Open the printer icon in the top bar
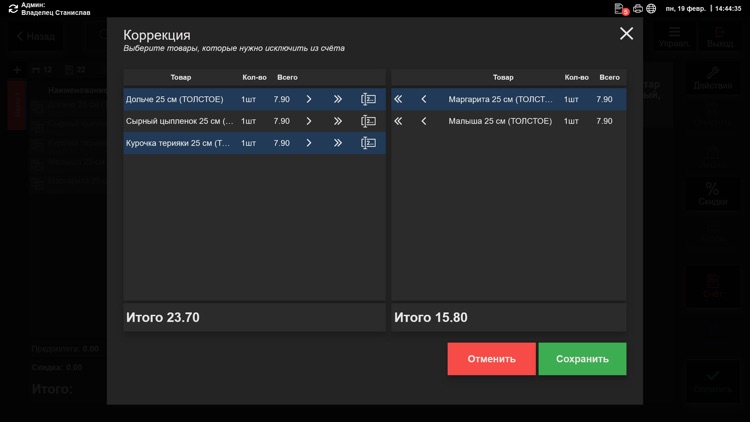750x422 pixels. click(638, 9)
